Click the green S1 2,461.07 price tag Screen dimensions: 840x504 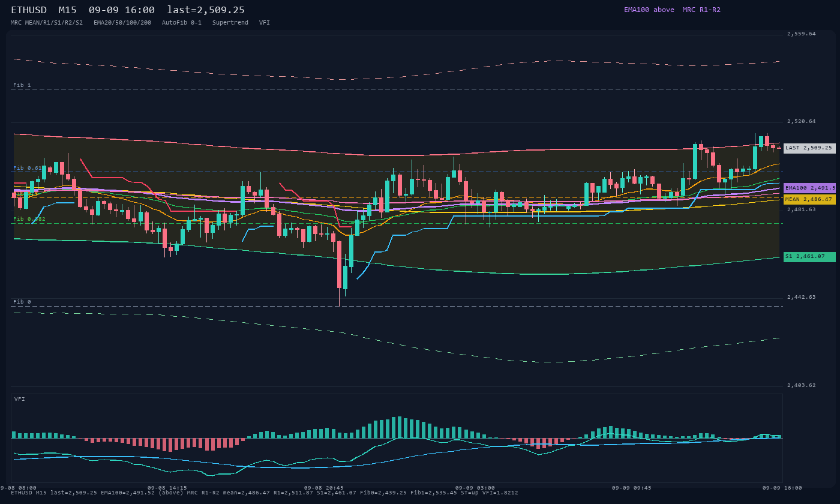click(x=809, y=257)
